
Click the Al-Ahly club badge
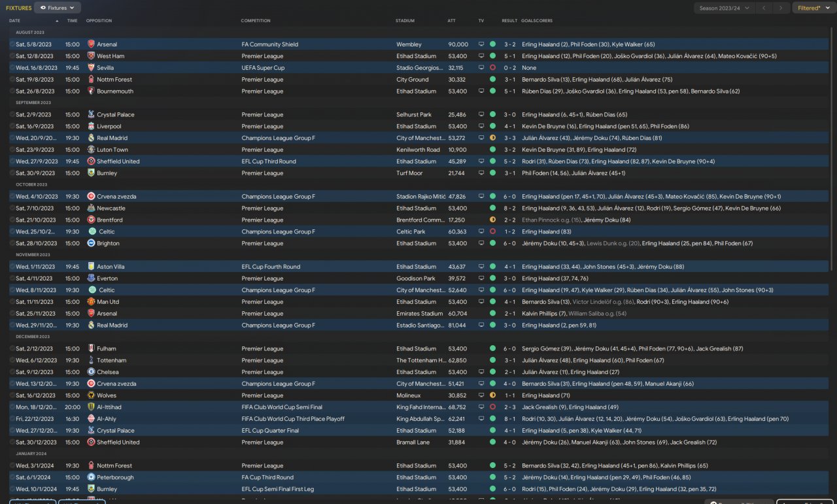click(91, 419)
